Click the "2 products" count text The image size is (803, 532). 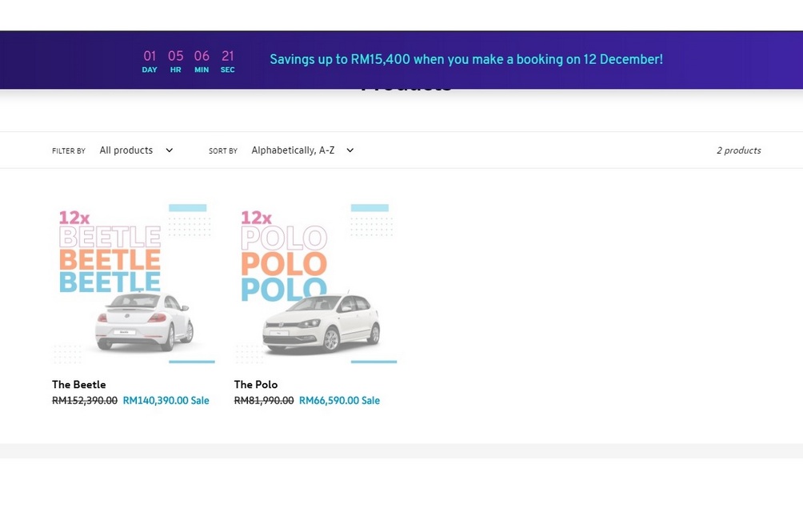pos(738,150)
